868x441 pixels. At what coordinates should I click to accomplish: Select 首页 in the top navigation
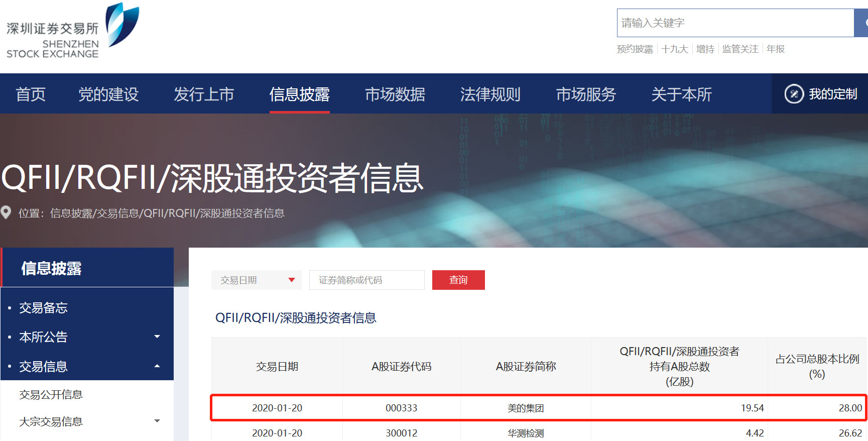31,94
